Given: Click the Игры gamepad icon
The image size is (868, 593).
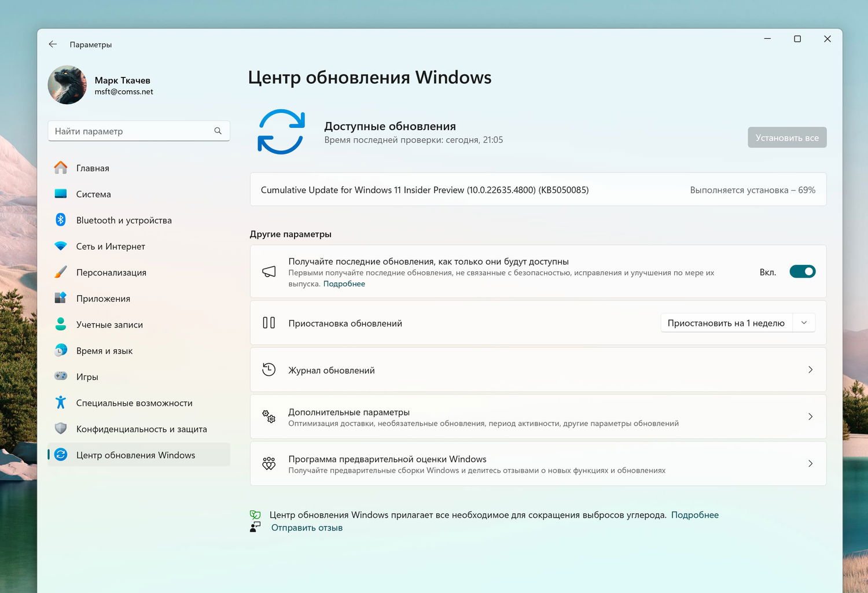Looking at the screenshot, I should click(x=61, y=376).
